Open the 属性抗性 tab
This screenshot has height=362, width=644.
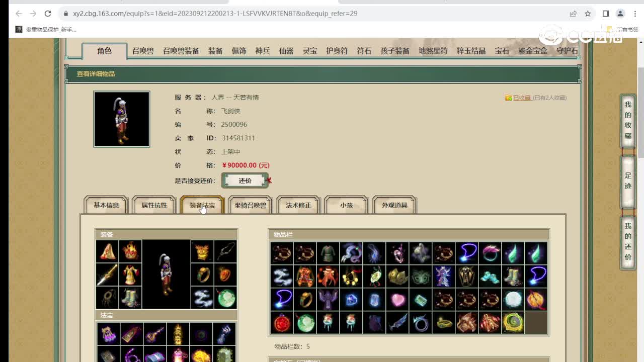tap(154, 205)
